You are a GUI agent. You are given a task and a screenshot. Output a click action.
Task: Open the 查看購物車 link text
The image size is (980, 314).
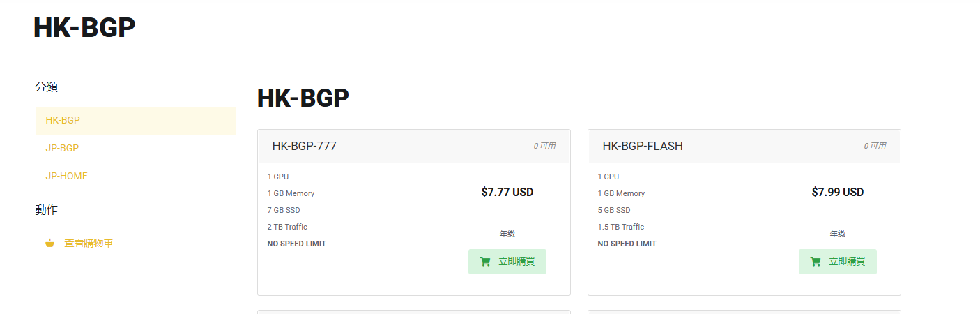click(x=89, y=244)
